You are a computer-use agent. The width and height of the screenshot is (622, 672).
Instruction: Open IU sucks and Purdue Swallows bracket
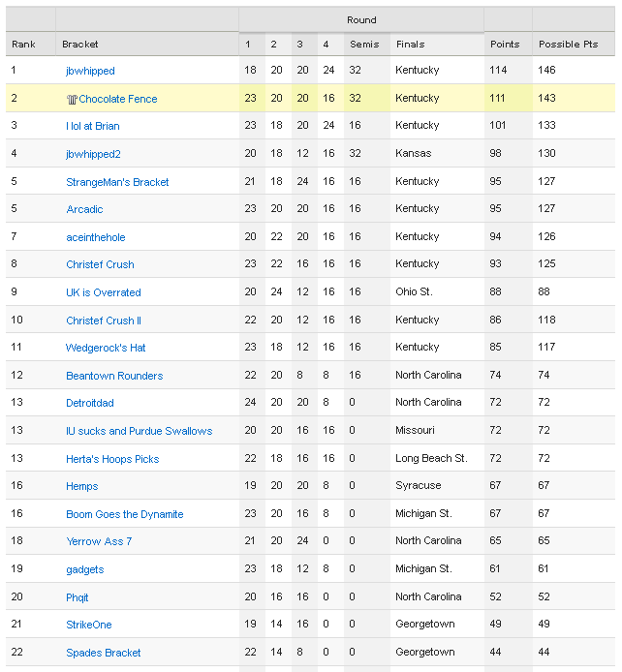[x=139, y=431]
